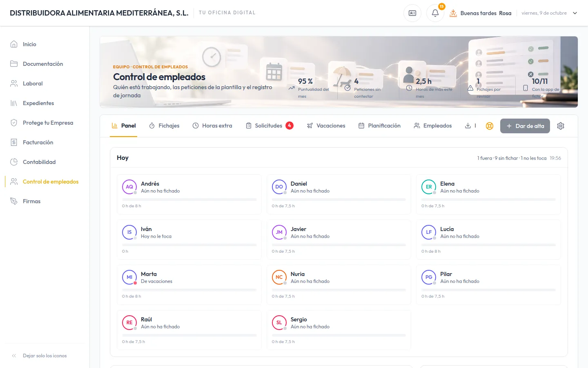This screenshot has height=368, width=588.
Task: Click the Contabilidad pie chart icon
Action: (x=14, y=162)
